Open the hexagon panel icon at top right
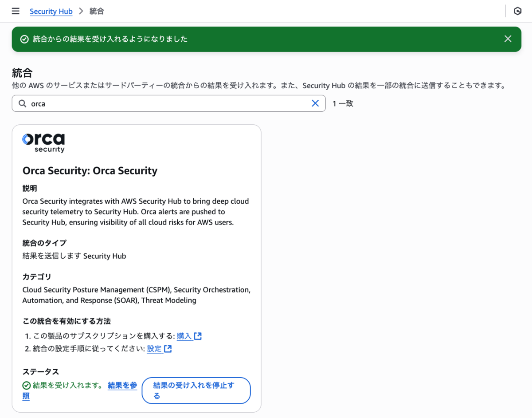Viewport: 532px width, 418px height. [x=517, y=11]
